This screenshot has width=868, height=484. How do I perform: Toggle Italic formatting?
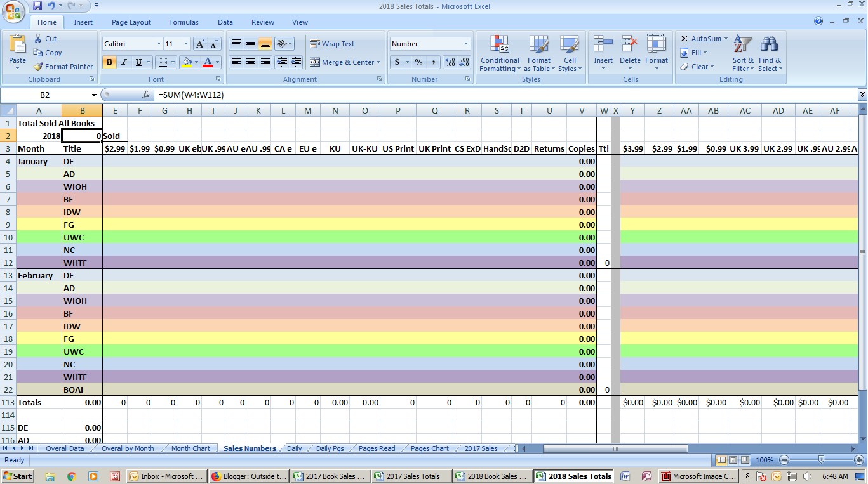(x=124, y=62)
